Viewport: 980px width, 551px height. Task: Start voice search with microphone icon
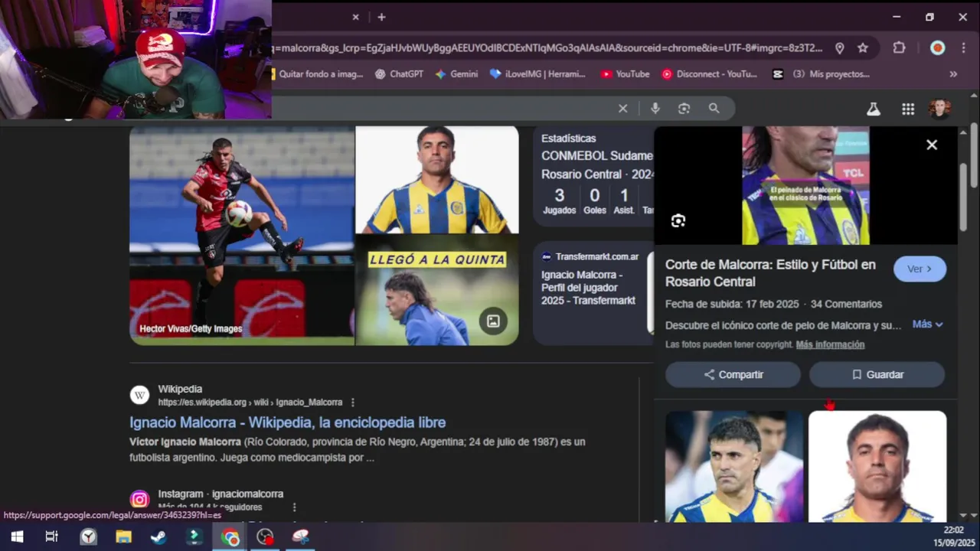(x=655, y=109)
